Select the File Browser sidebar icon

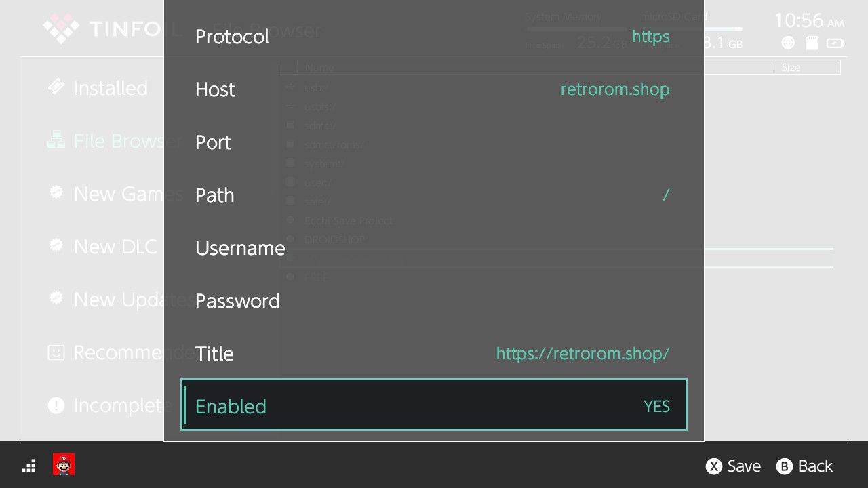click(x=56, y=140)
